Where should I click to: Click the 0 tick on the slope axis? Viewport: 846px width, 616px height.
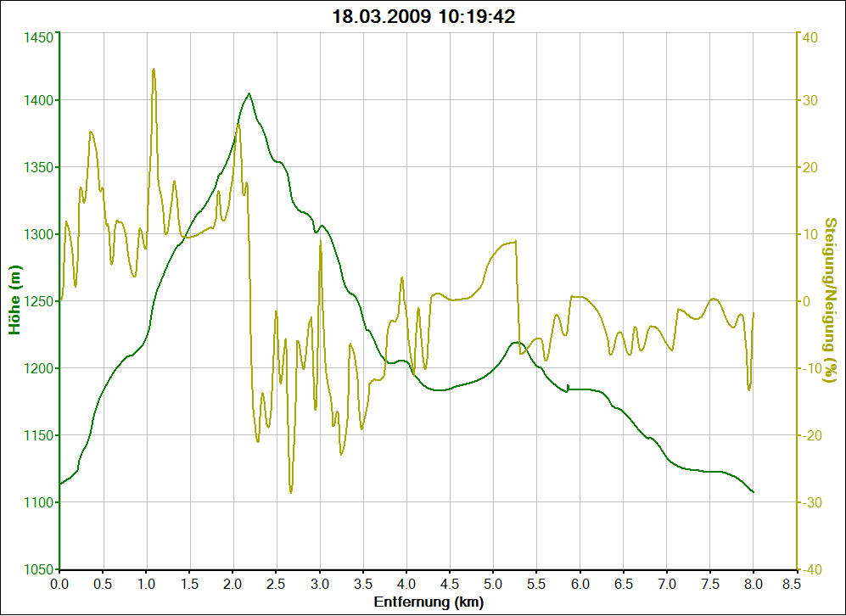pyautogui.click(x=806, y=301)
